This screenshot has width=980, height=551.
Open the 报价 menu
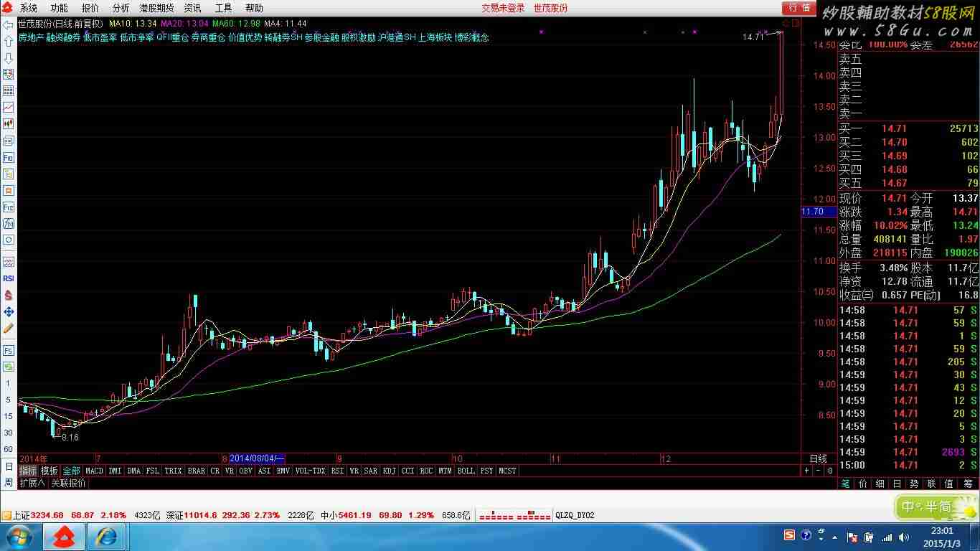coord(90,8)
